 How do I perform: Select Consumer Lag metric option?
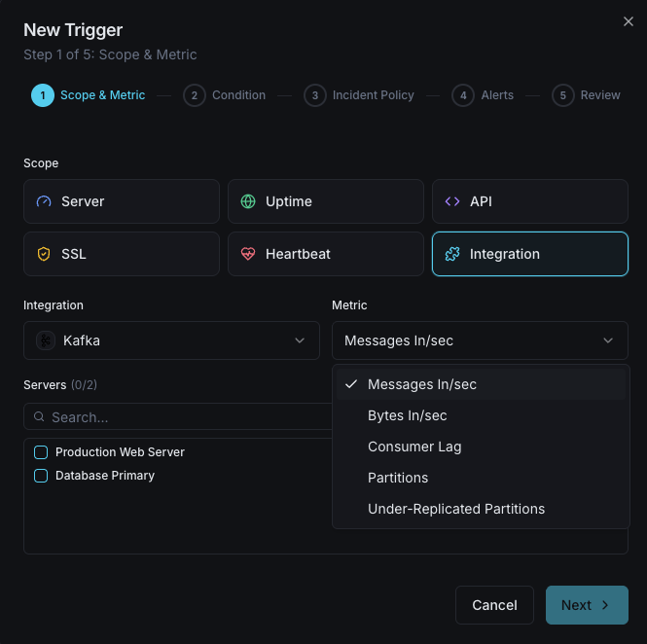pos(414,447)
